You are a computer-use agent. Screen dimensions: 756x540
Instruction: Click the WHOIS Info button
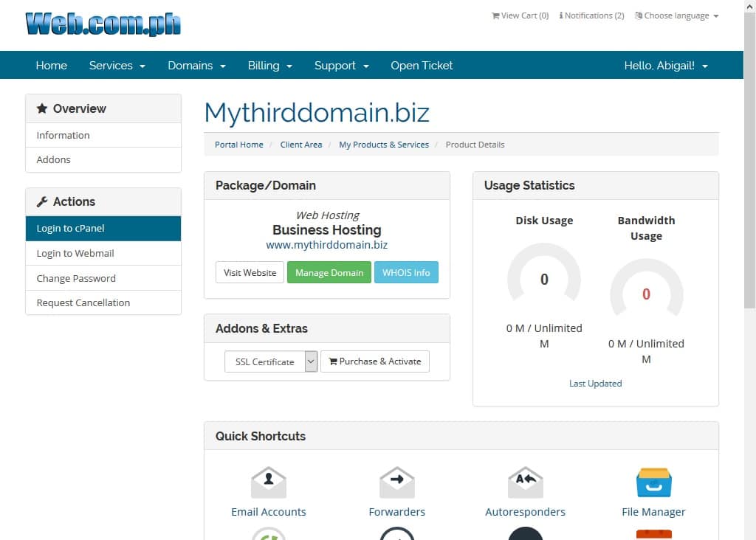pyautogui.click(x=407, y=273)
